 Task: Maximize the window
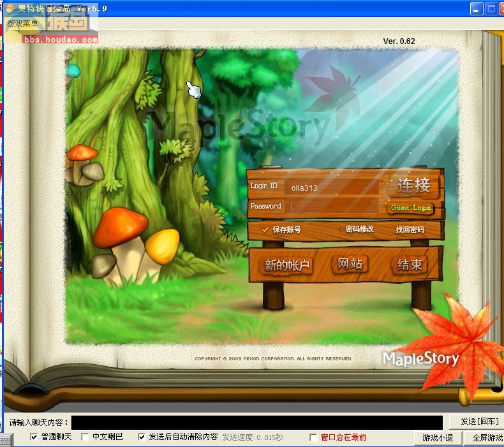coord(491,9)
